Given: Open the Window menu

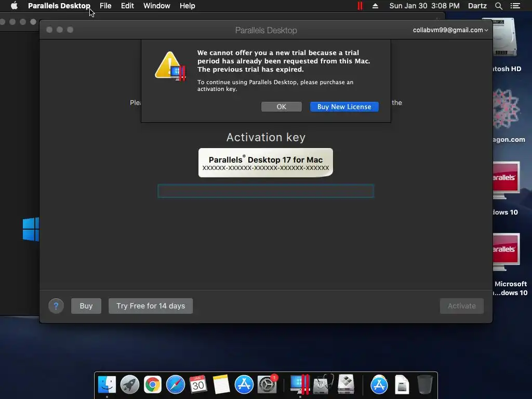Looking at the screenshot, I should point(157,6).
